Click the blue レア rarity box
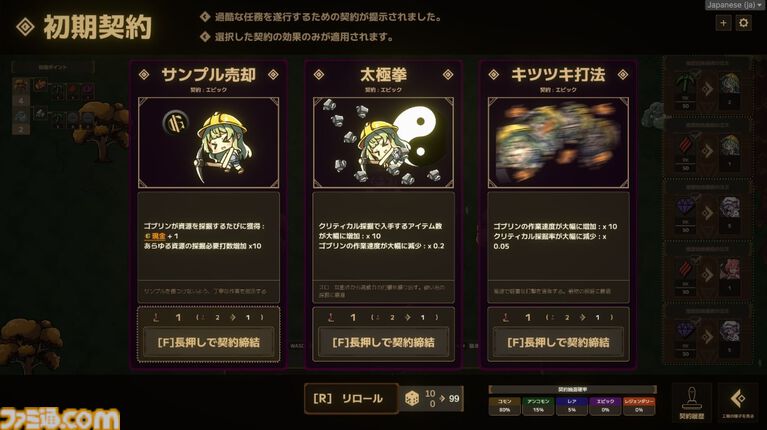Screen dimensions: 767x430 pos(572,406)
